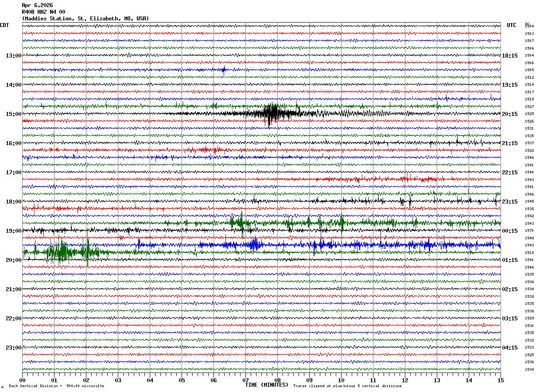Click the 1527 DC offset value
The image size is (536, 392).
(529, 107)
